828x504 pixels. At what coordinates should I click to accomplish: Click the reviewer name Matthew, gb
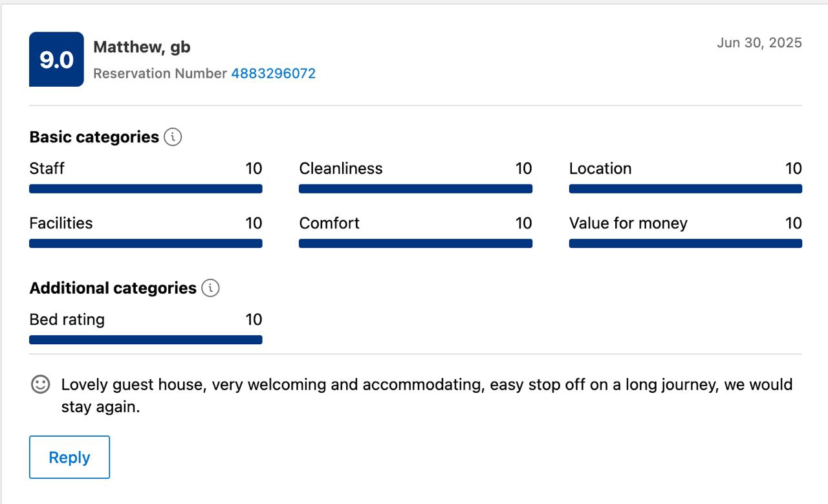coord(142,47)
